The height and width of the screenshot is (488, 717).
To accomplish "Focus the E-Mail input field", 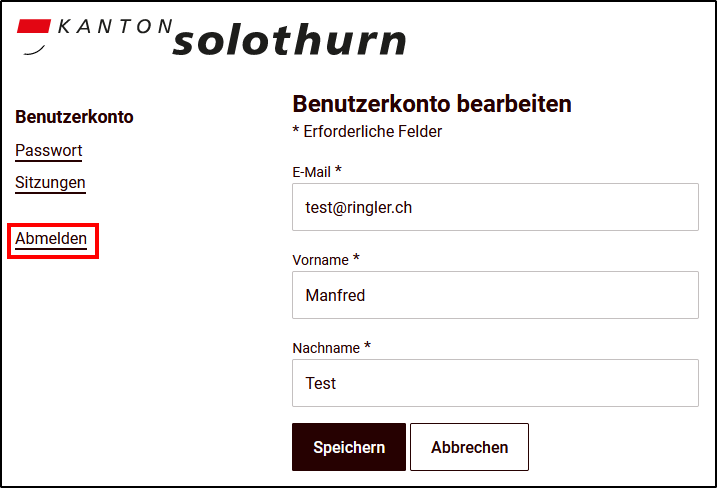I will pos(495,207).
